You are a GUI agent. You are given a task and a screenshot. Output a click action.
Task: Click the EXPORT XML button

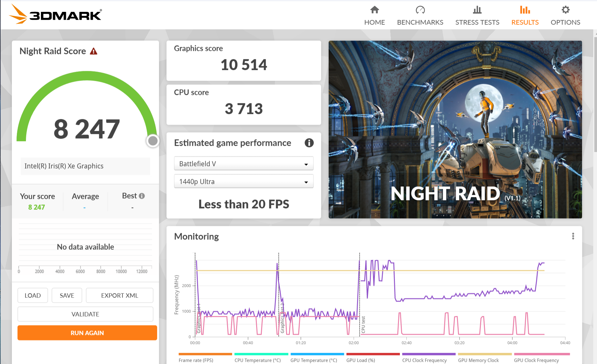pos(120,295)
